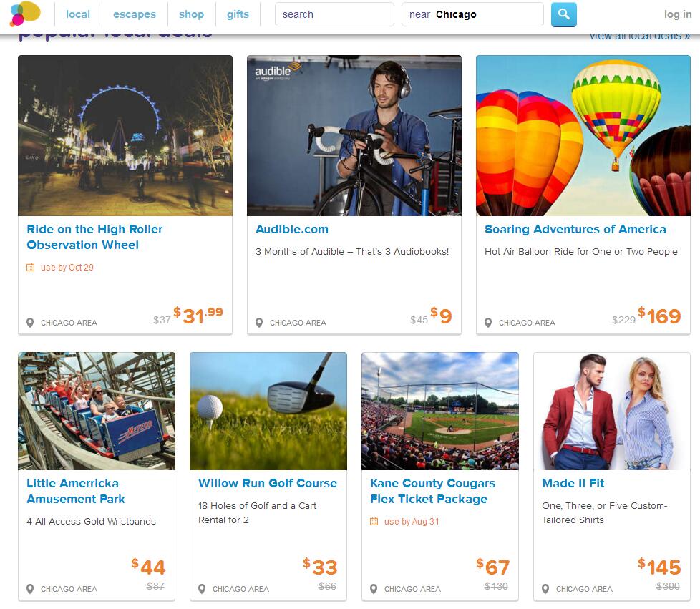Click the log in link

tap(678, 14)
